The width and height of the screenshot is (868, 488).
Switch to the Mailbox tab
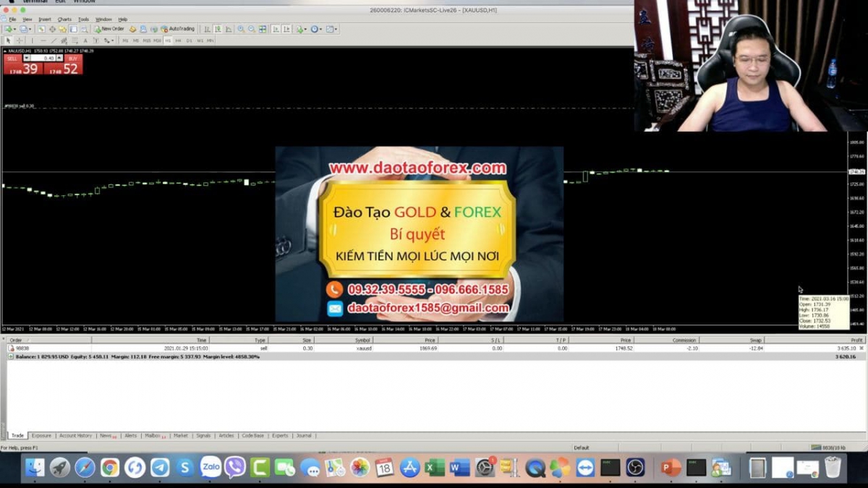point(155,435)
